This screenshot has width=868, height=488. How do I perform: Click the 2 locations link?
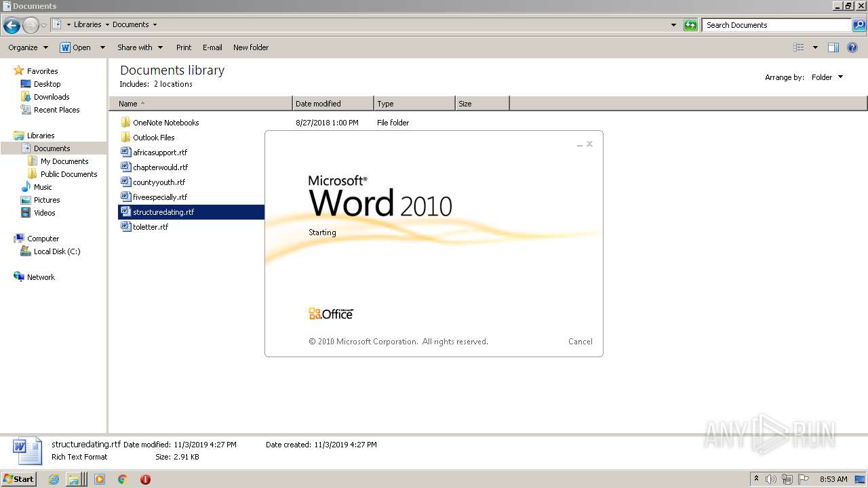pyautogui.click(x=173, y=84)
